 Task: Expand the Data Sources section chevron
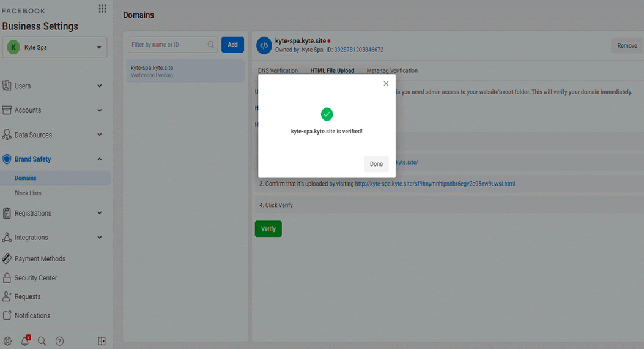point(100,135)
